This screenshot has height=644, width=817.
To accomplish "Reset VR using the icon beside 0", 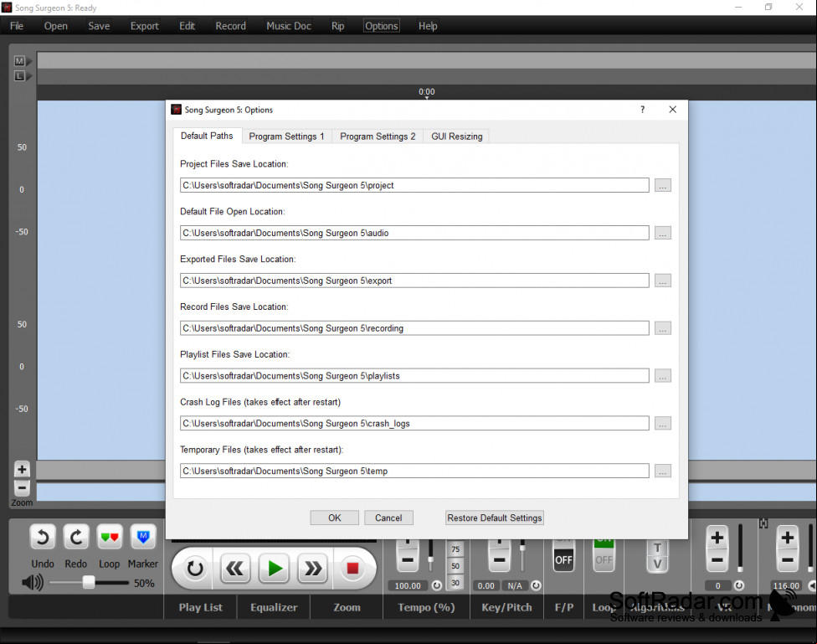I will (739, 585).
